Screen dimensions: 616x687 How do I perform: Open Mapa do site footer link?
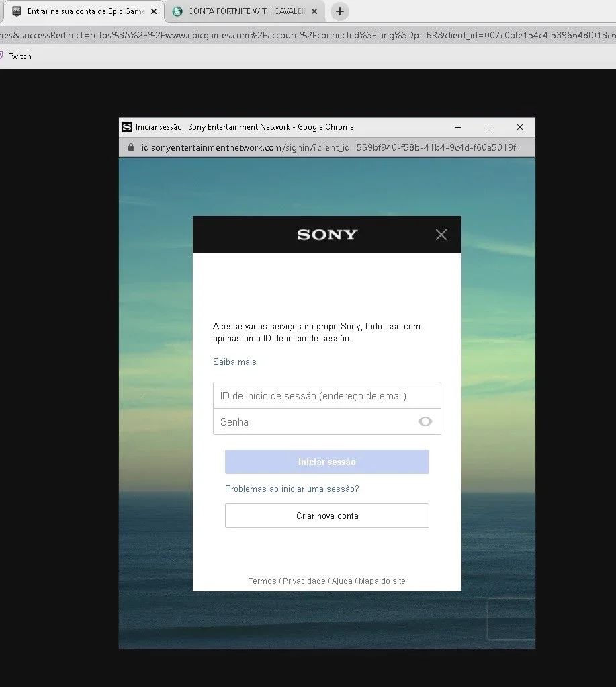[382, 581]
